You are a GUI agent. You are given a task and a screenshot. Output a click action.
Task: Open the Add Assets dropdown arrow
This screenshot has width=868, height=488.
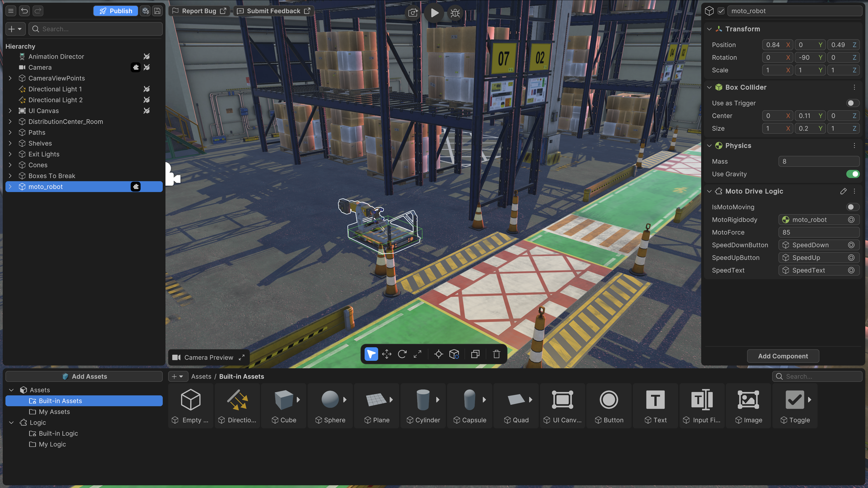coord(181,377)
